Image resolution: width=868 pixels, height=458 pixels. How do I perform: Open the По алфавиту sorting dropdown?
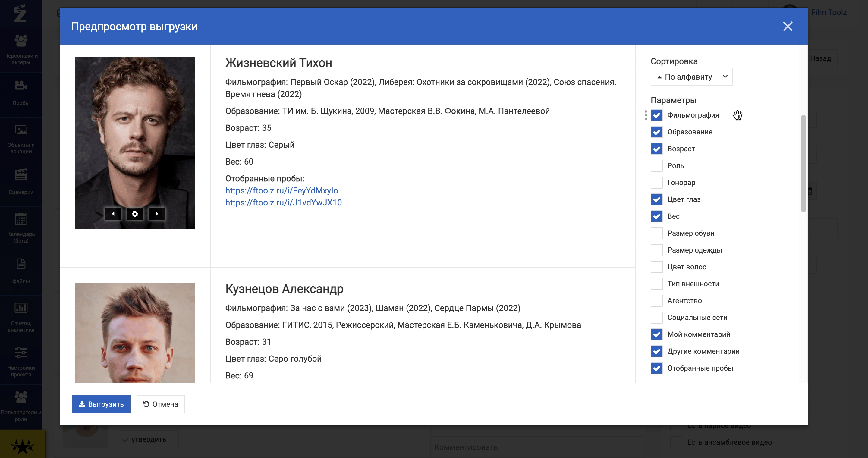tap(691, 77)
